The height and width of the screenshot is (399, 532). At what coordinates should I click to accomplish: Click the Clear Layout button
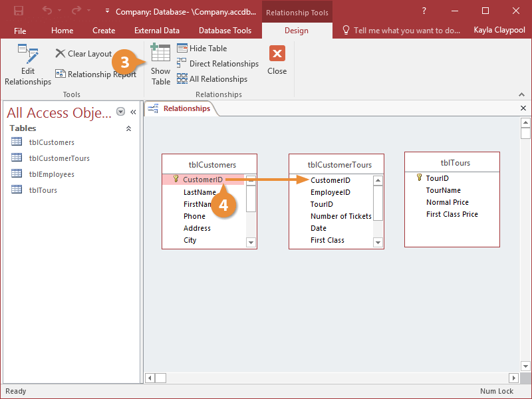tap(83, 54)
